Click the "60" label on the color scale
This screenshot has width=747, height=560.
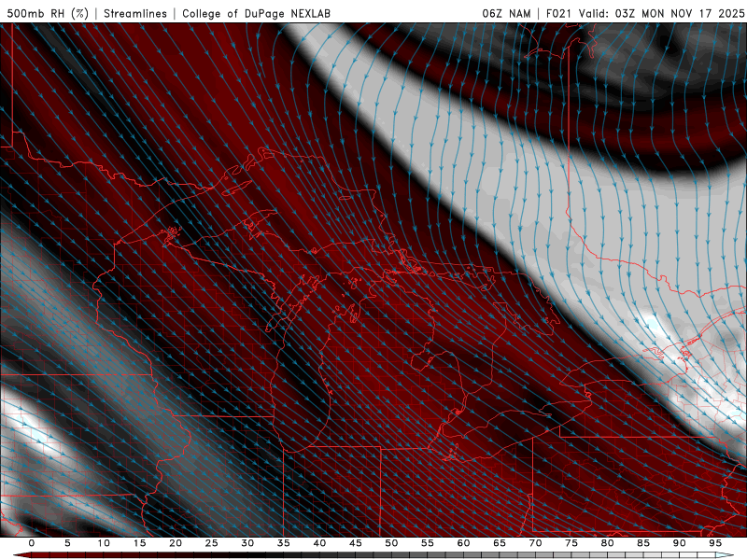coord(463,543)
